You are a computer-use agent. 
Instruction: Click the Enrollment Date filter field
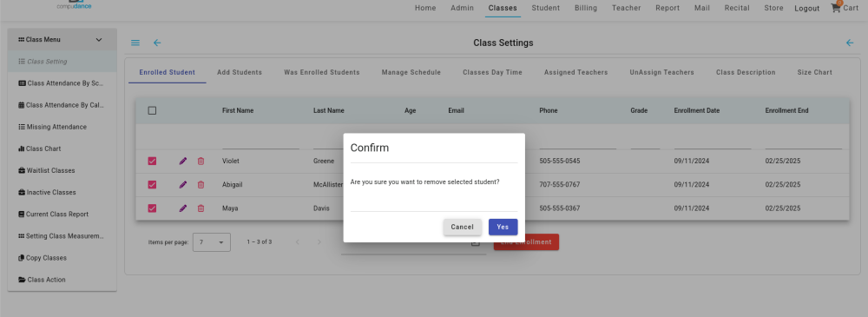[713, 142]
